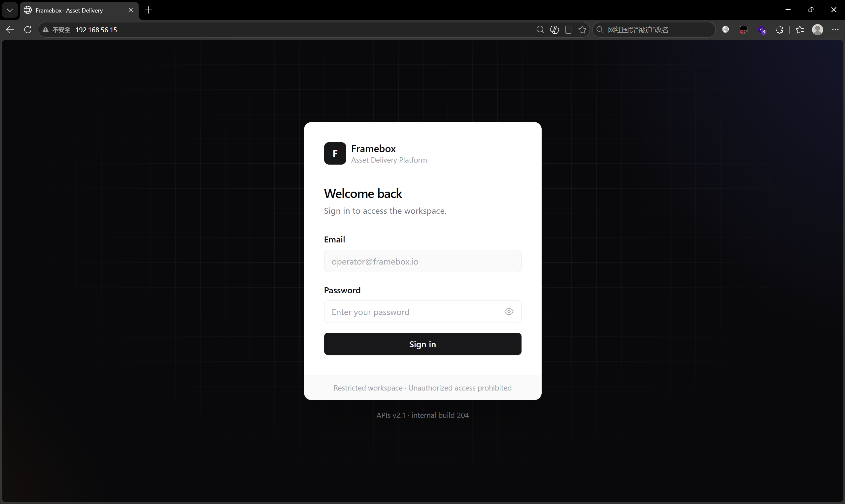Click 'Sign in to access the workspace.' text
This screenshot has height=504, width=845.
pos(385,211)
